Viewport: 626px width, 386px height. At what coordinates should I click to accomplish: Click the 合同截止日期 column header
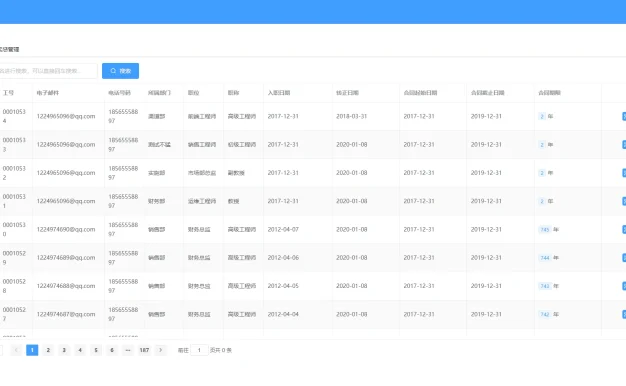[x=487, y=93]
